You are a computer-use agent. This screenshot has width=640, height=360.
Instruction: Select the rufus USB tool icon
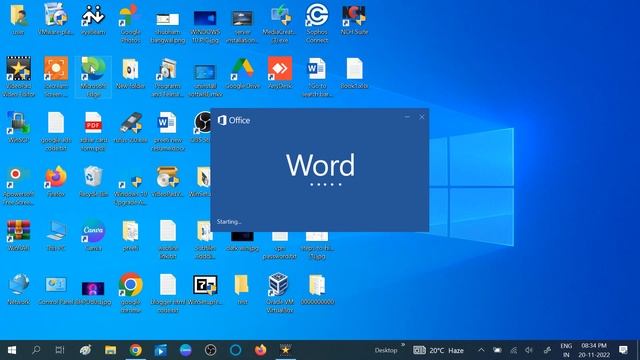[131, 127]
